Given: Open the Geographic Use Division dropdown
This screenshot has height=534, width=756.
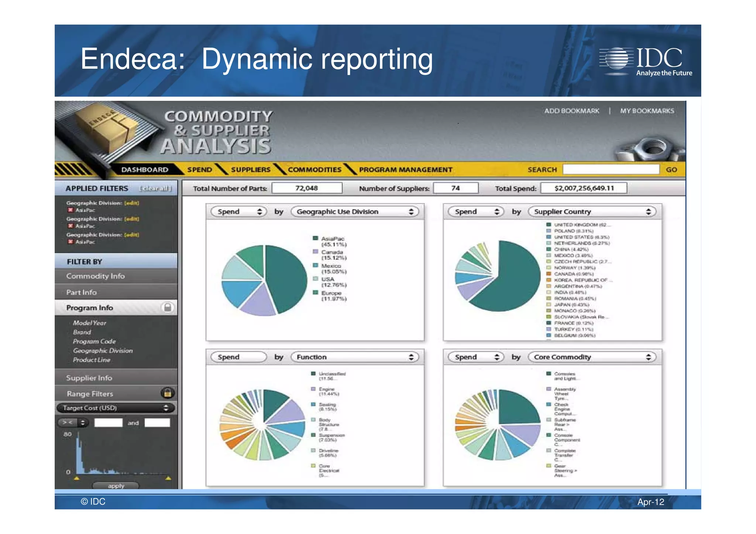Looking at the screenshot, I should (x=355, y=211).
